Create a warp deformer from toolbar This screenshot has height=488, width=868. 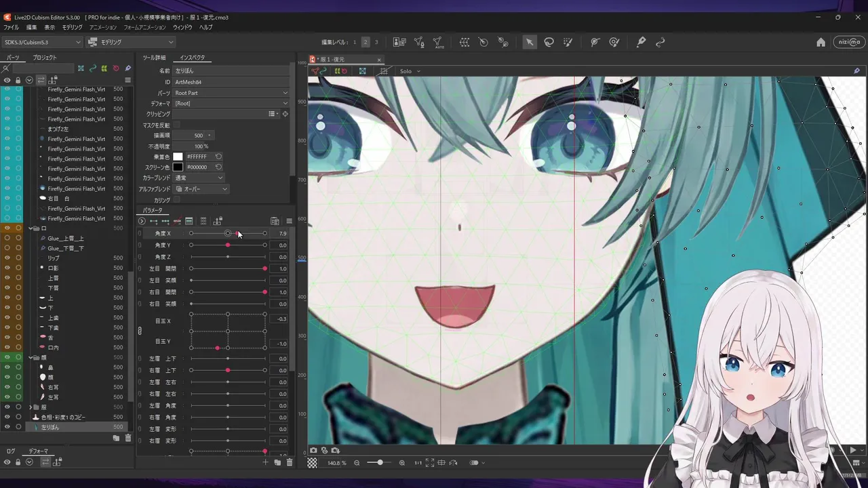[x=465, y=42]
